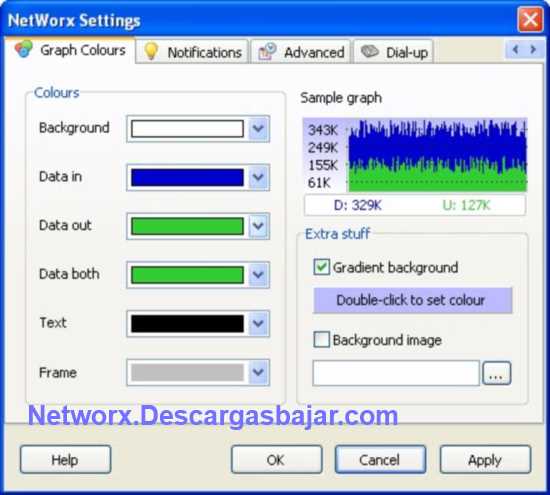Go to the Dial-up tab

394,52
